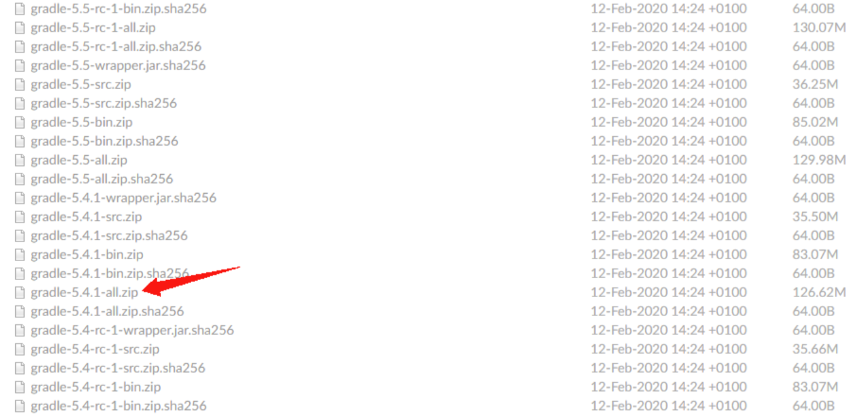Click the file icon next to gradle-5.4.1-bin.zip
Viewport: 868px width, 417px height.
pyautogui.click(x=20, y=255)
